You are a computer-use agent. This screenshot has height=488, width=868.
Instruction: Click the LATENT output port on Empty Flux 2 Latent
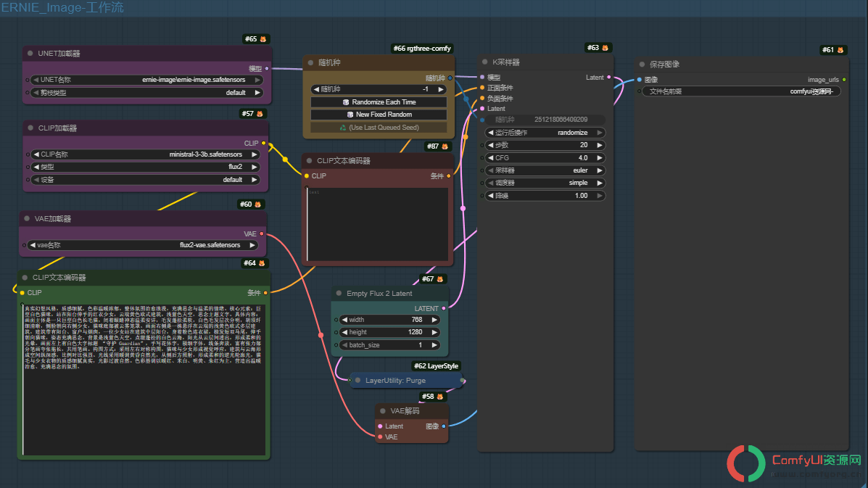(444, 309)
